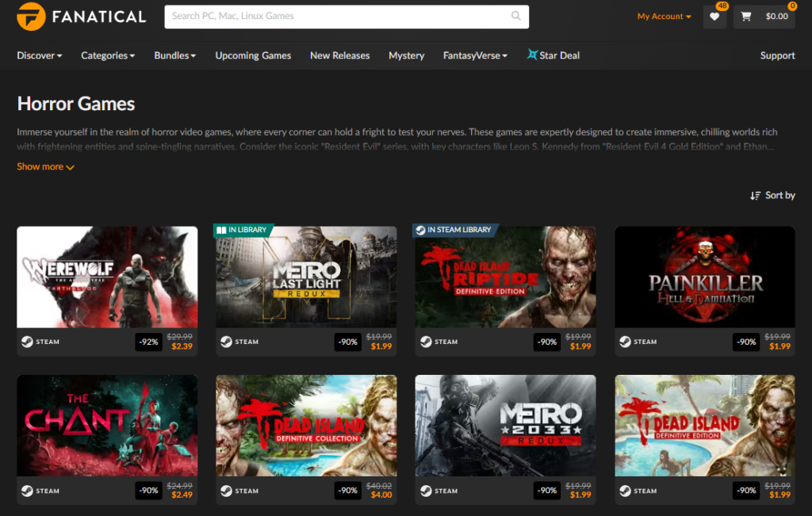Open the shopping cart icon

[x=745, y=17]
